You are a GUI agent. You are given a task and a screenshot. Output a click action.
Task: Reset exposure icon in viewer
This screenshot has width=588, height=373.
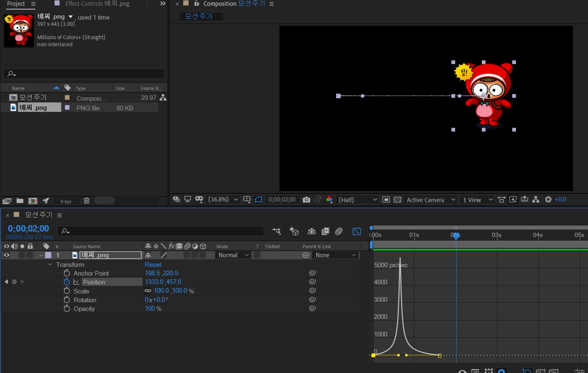pos(548,199)
